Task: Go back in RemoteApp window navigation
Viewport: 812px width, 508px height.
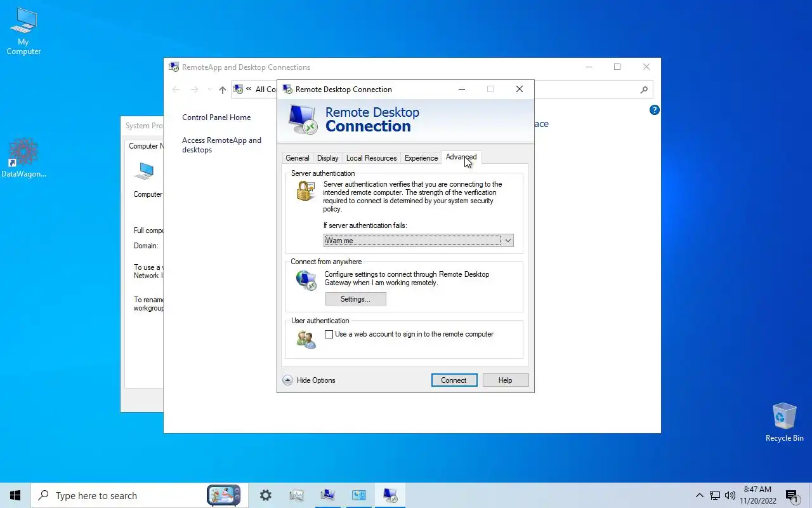Action: coord(176,90)
